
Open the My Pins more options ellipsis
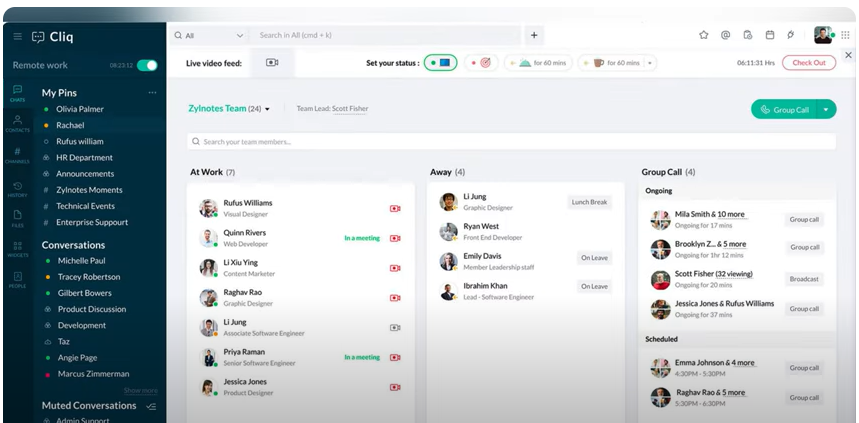pos(152,93)
